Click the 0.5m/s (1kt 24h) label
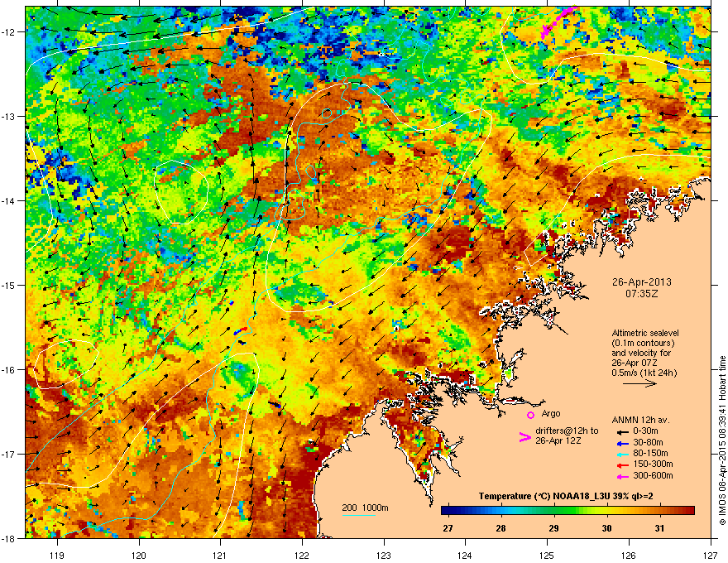This screenshot has width=728, height=563. [x=644, y=373]
